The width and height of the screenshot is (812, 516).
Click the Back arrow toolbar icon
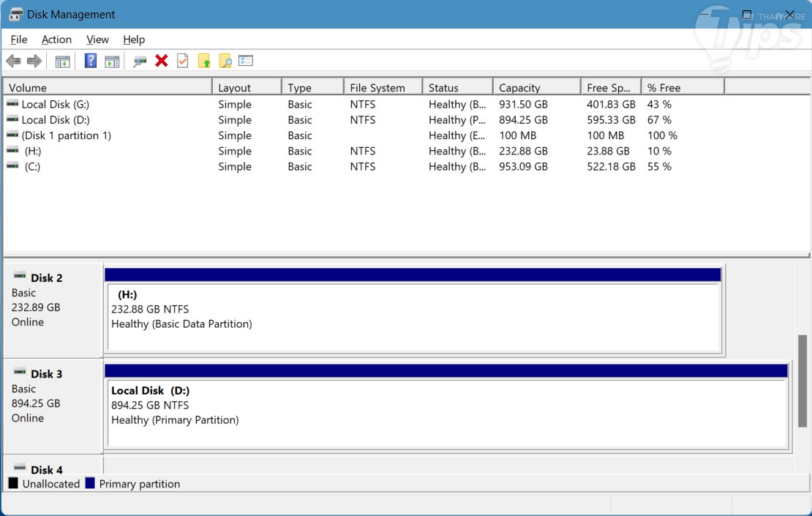[x=13, y=61]
